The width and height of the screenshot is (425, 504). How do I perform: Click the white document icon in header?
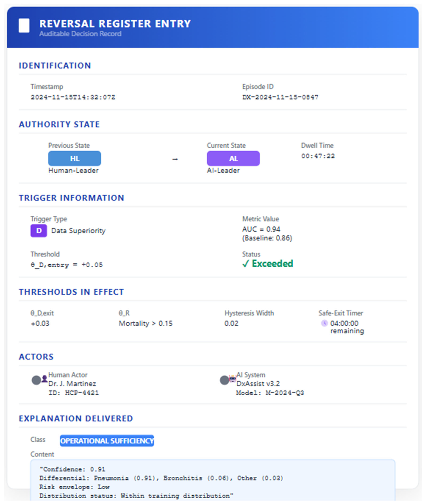(x=24, y=25)
